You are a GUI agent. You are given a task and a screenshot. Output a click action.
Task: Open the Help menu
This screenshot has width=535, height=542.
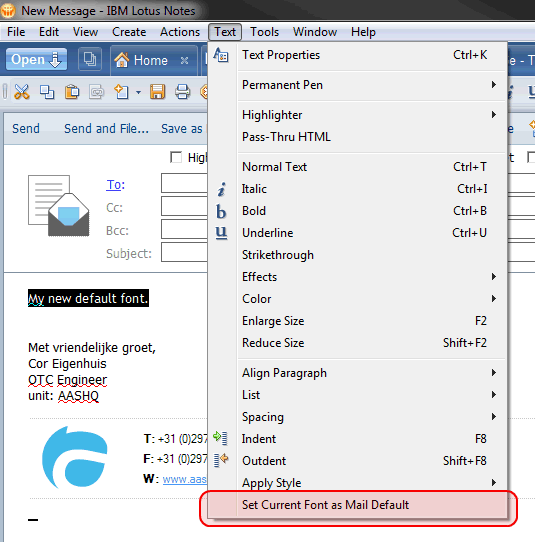click(x=363, y=32)
